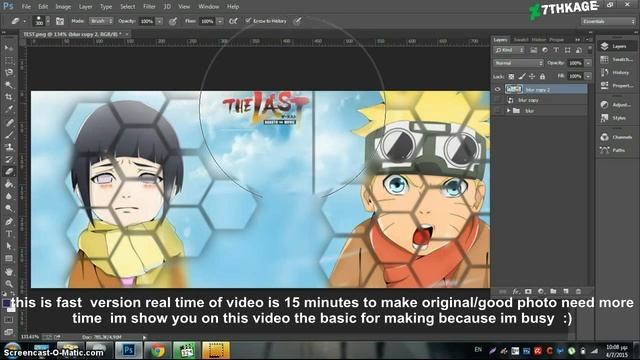Viewport: 640px width, 360px height.
Task: Select the Eyedropper tool
Action: (9, 109)
